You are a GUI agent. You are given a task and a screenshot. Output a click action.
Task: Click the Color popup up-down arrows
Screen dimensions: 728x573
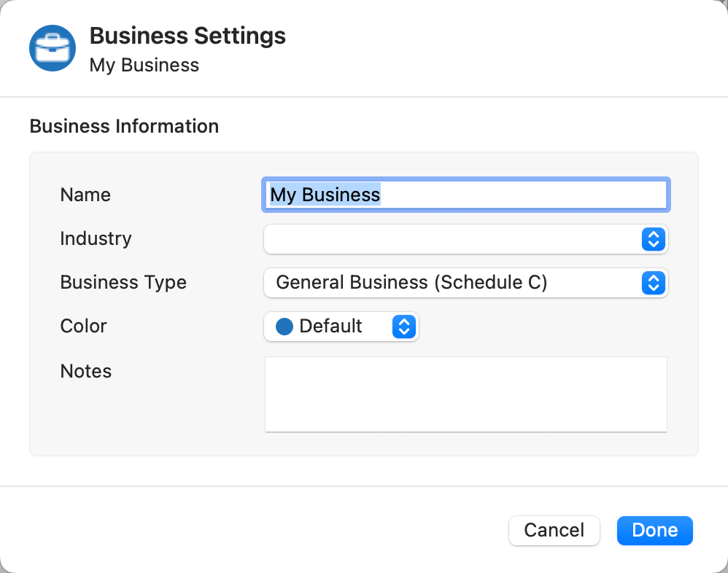click(x=404, y=327)
